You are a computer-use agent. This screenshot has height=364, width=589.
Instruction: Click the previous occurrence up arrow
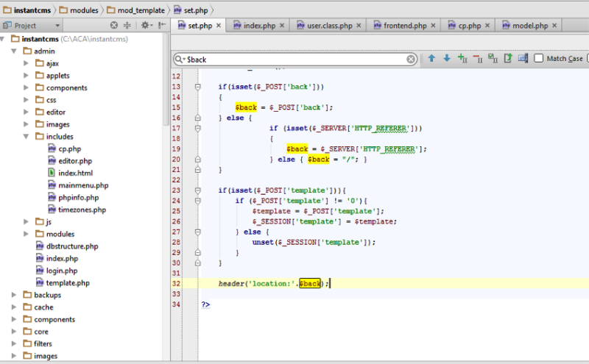tap(431, 58)
